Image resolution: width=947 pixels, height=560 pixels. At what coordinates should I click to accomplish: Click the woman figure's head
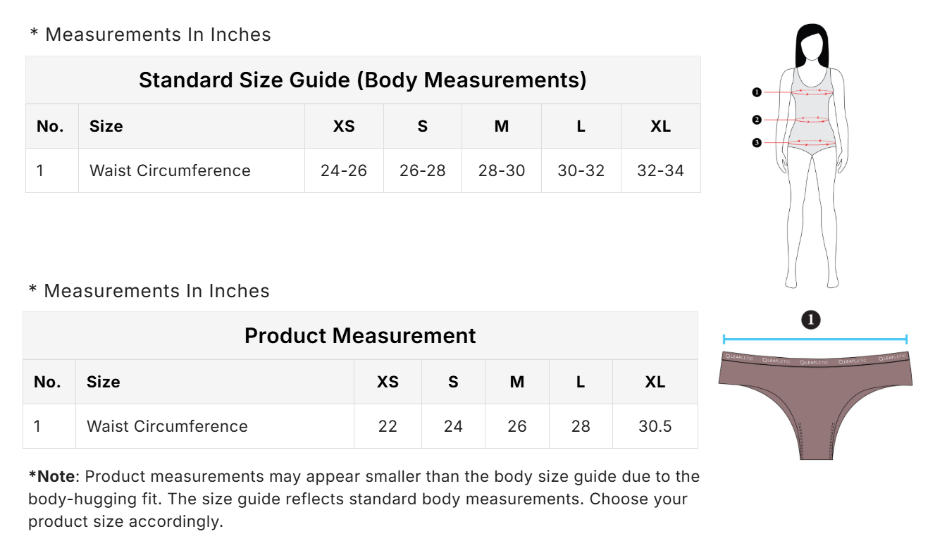point(812,46)
